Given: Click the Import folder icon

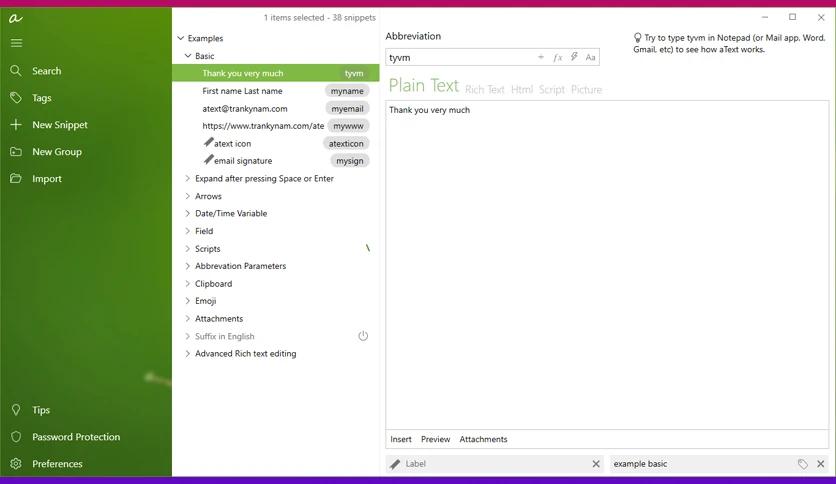Looking at the screenshot, I should (16, 178).
